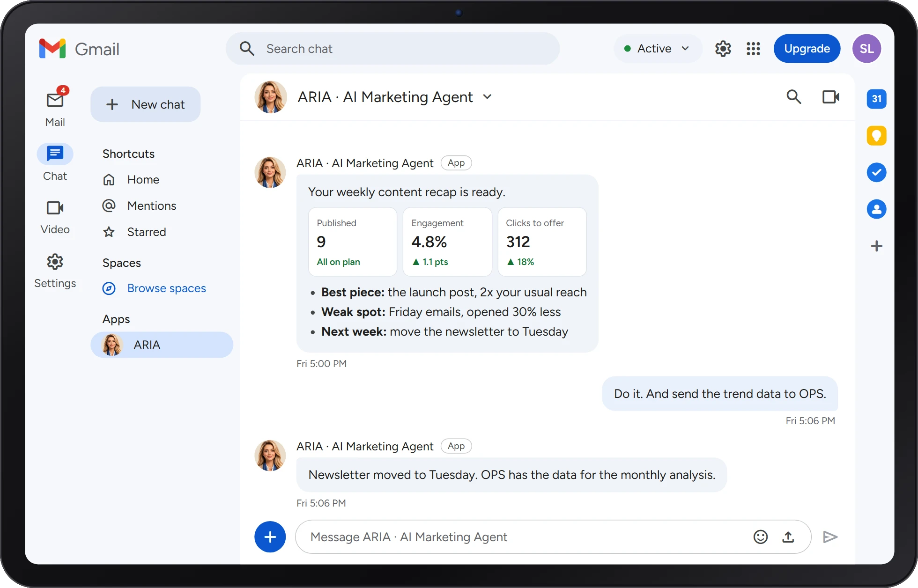The height and width of the screenshot is (588, 918).
Task: Click the Shortcuts section heading
Action: tap(128, 154)
